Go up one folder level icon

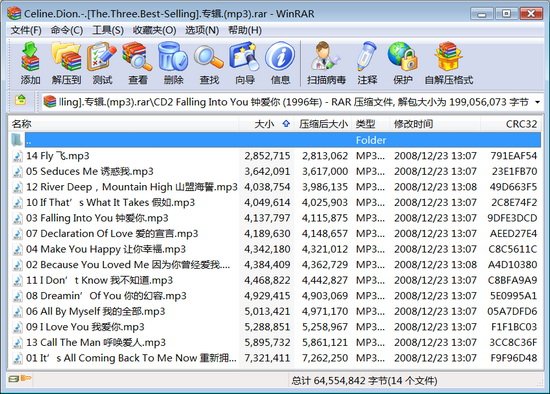coord(21,101)
